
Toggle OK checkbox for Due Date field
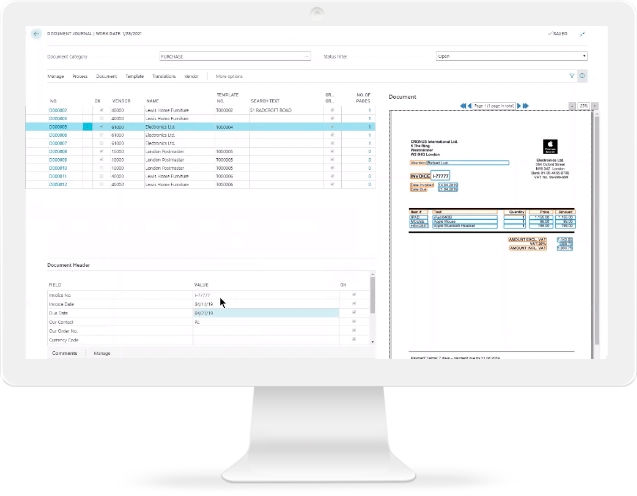354,314
